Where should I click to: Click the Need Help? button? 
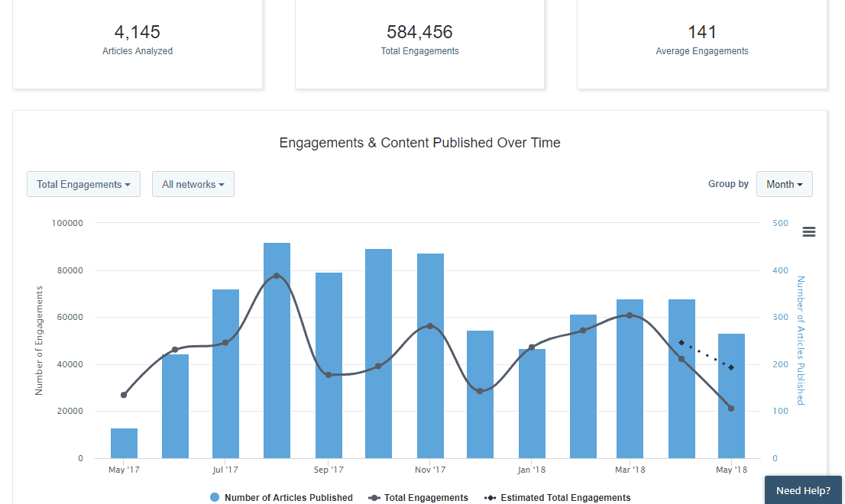[x=803, y=490]
